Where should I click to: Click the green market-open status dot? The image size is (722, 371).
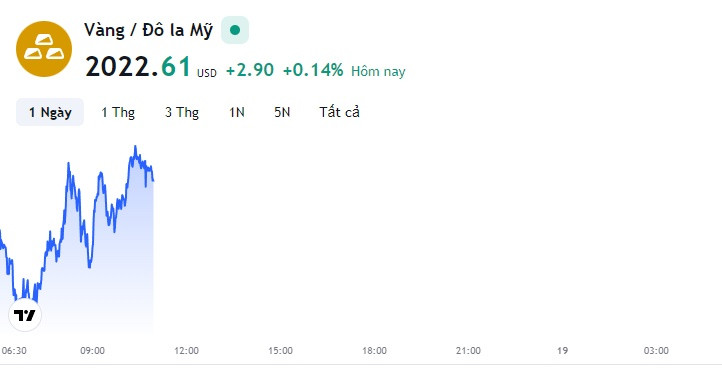coord(235,30)
